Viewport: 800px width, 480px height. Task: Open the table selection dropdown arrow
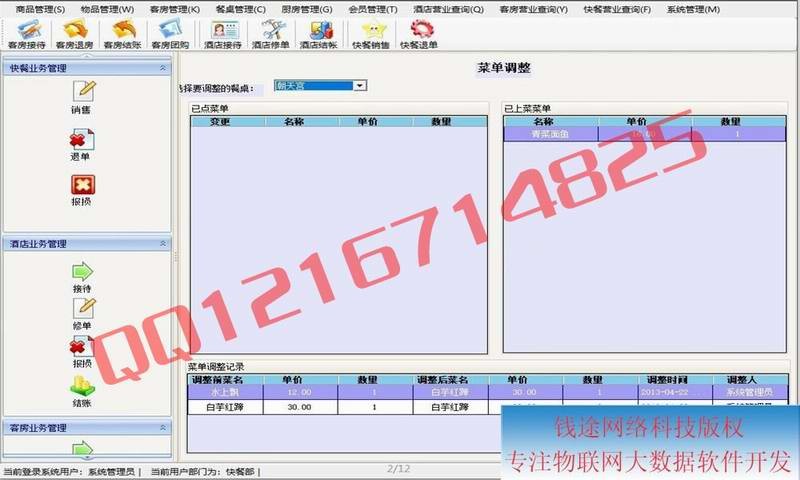coord(360,86)
